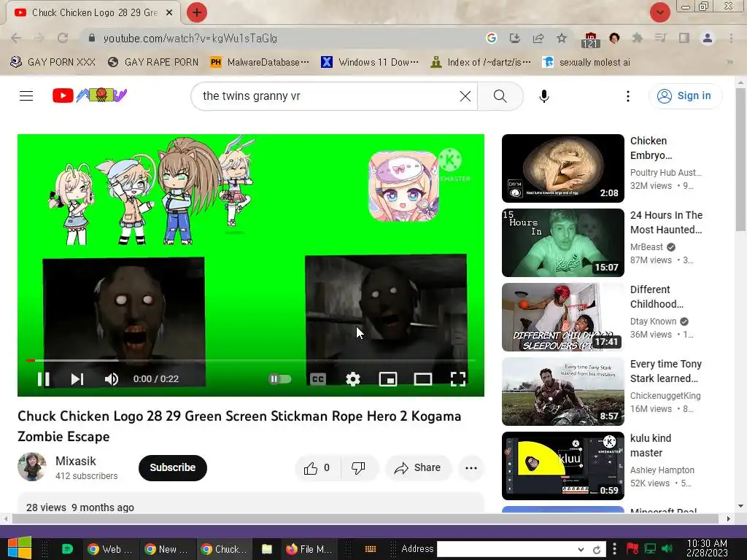Open YouTube settings three-dot menu
747x560 pixels.
(627, 96)
